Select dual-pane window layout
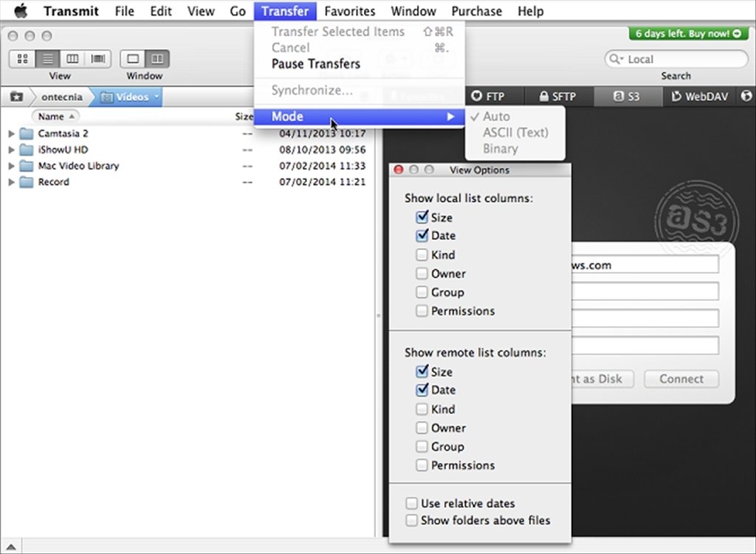This screenshot has width=756, height=554. coord(157,59)
